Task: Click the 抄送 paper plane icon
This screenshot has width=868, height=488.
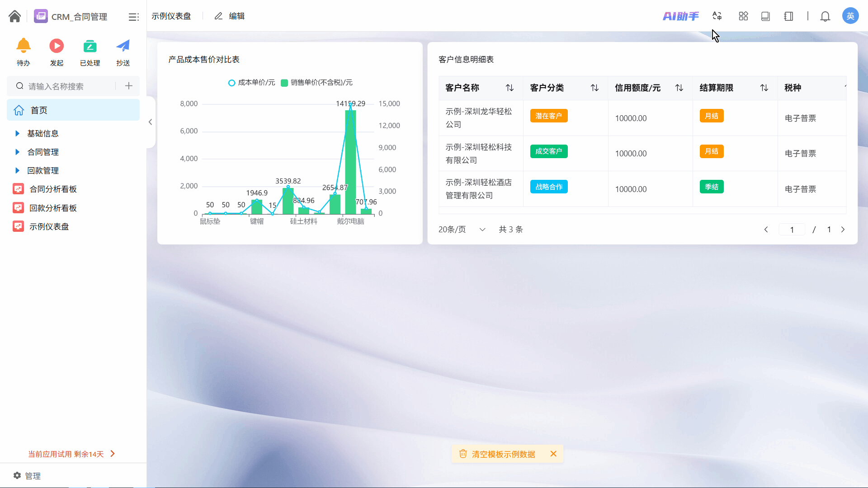Action: click(123, 46)
